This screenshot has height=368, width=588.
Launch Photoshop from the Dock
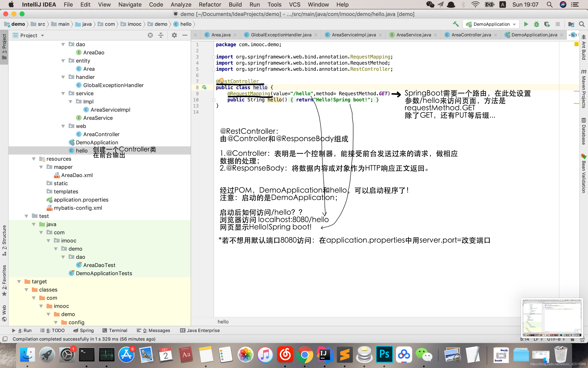pos(384,354)
